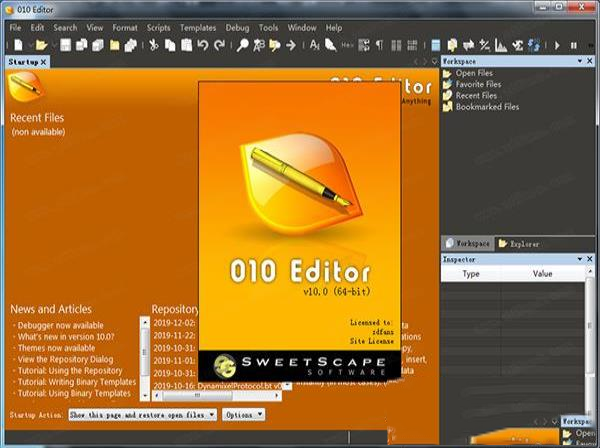600x448 pixels.
Task: Switch to the Explorer tab
Action: (519, 244)
